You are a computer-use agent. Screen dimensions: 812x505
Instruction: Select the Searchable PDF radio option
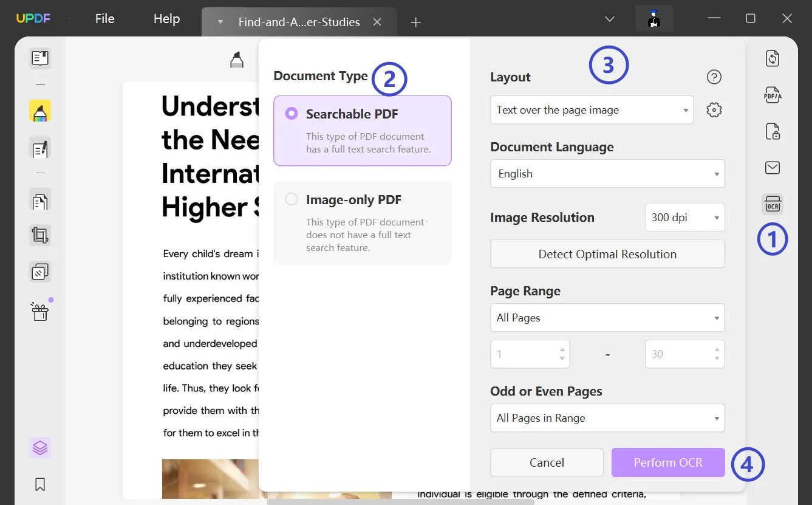tap(292, 114)
